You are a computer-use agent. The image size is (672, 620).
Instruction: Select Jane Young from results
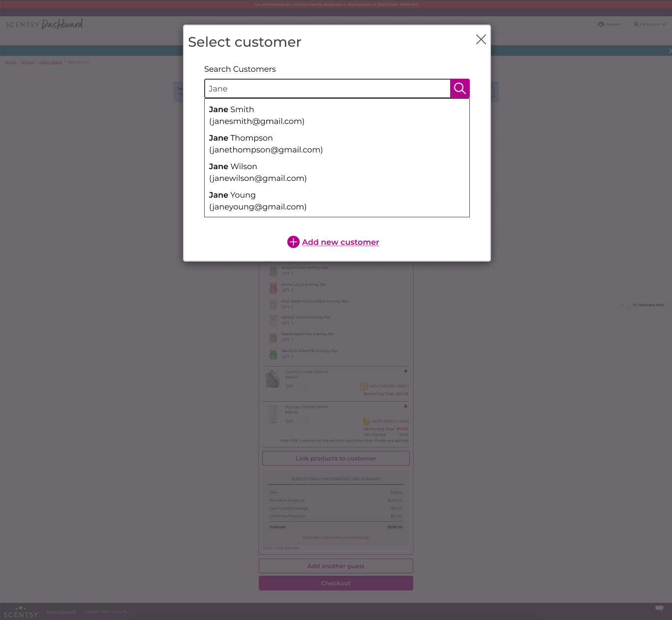point(337,201)
